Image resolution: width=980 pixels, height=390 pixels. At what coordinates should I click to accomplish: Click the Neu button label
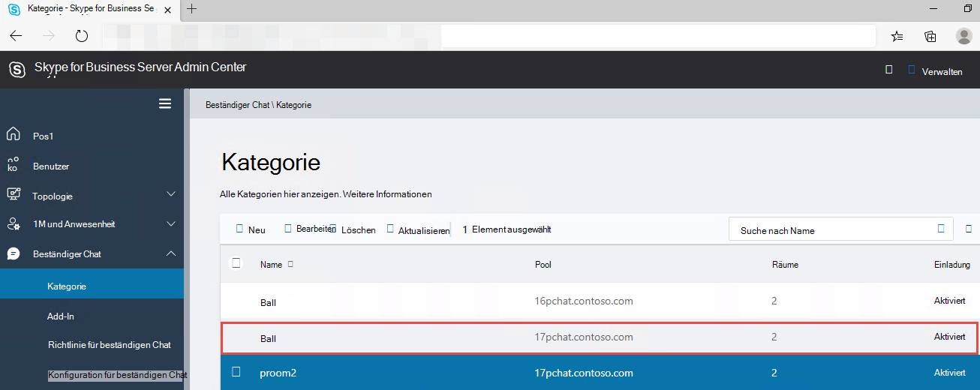(257, 230)
